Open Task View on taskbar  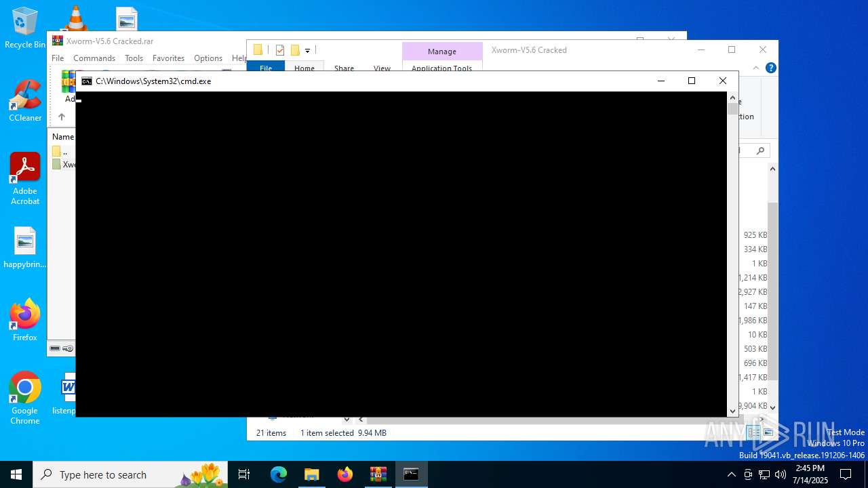[244, 474]
